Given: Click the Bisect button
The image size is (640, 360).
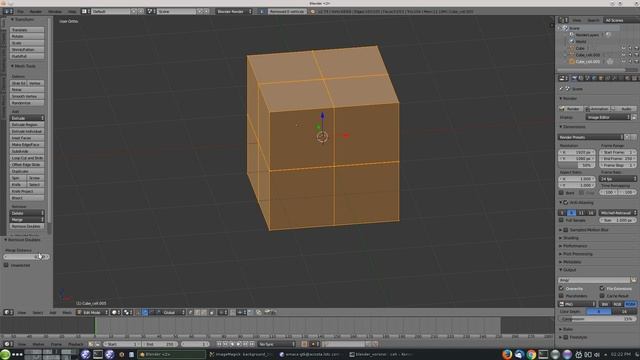Looking at the screenshot, I should pos(27,198).
